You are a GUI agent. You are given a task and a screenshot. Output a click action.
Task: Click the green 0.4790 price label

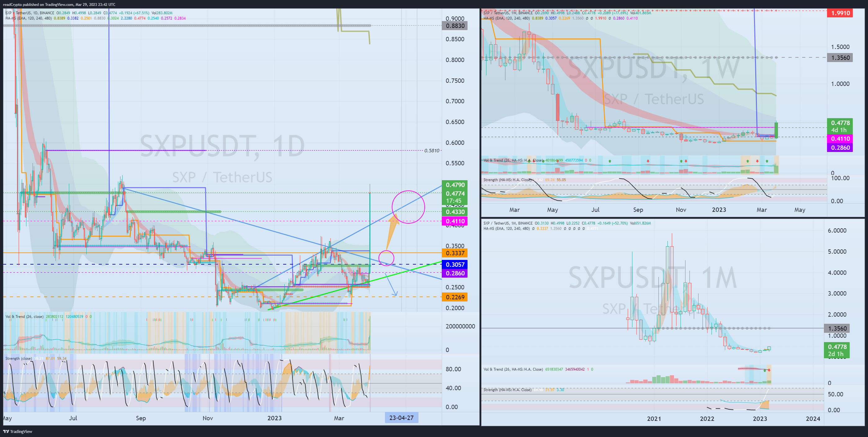click(x=454, y=185)
